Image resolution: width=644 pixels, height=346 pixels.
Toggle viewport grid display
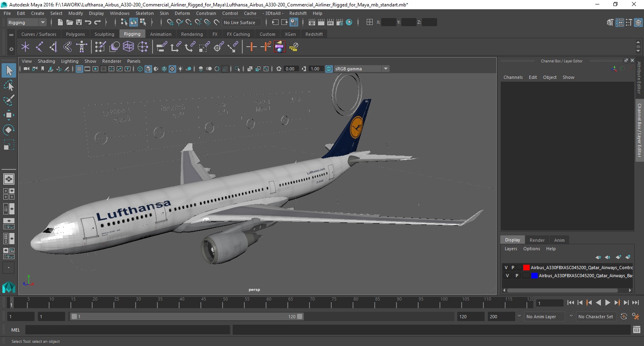[79, 69]
